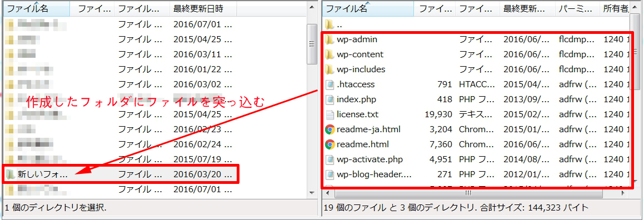Select the Chrome icon beside readme.html
644x220 pixels.
coord(330,144)
